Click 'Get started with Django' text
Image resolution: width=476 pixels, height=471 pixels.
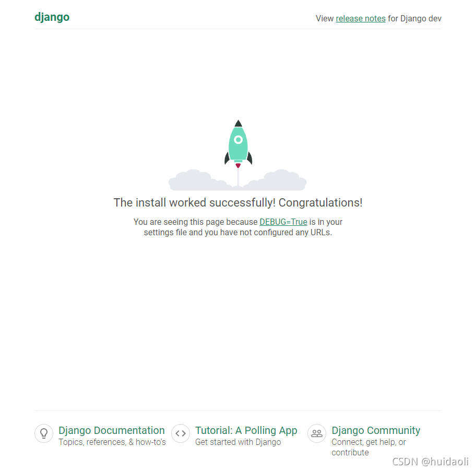238,442
